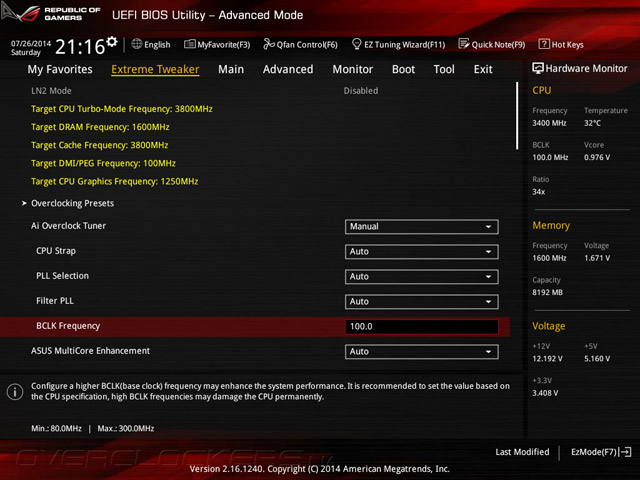Click Target CPU Graphics Frequency: 1250MHz

pyautogui.click(x=115, y=181)
